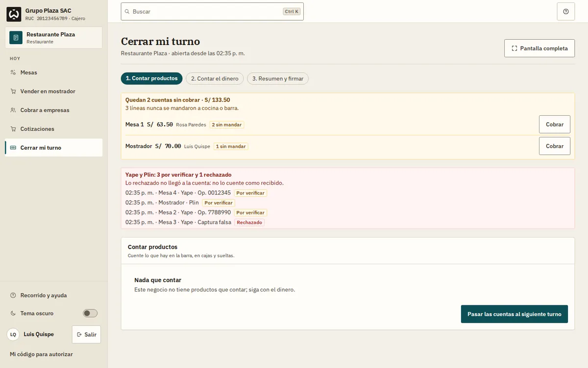Open the Resumen y firmar step

(x=278, y=79)
